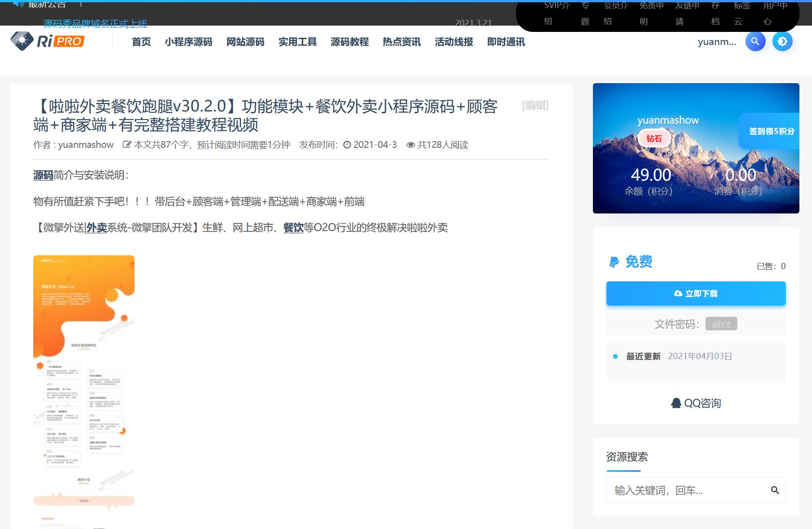Go to 活动线报 page

454,42
